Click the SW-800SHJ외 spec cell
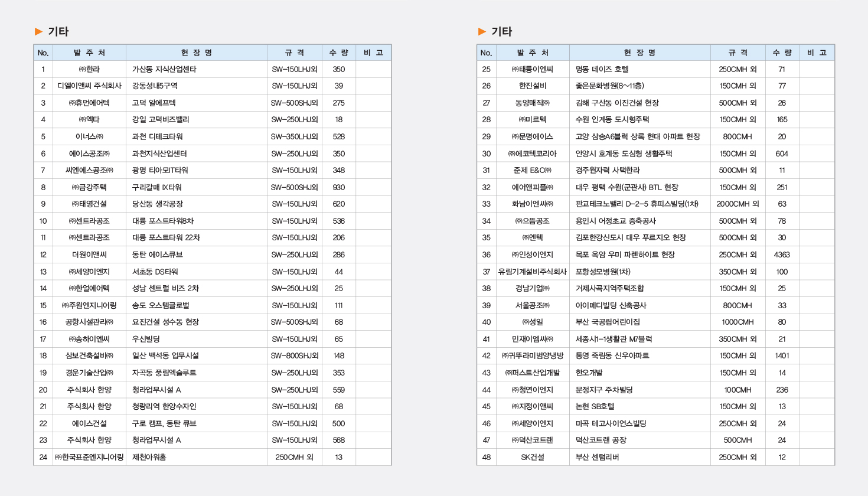The height and width of the screenshot is (496, 868). click(x=295, y=355)
